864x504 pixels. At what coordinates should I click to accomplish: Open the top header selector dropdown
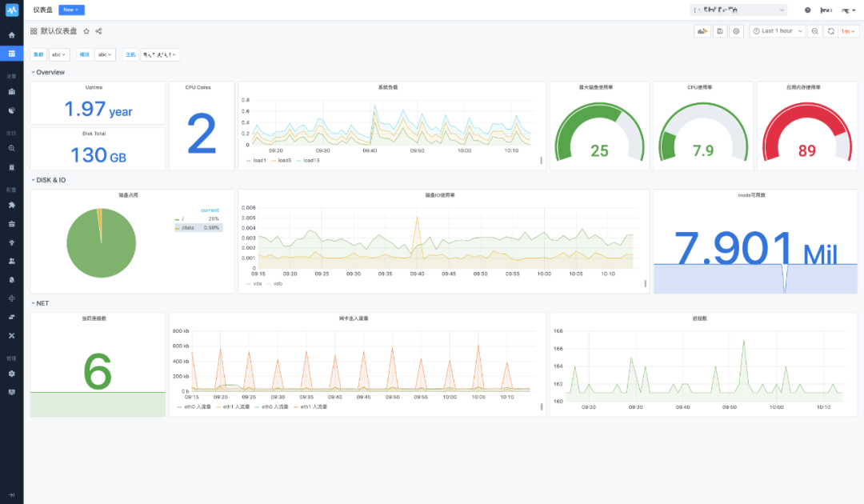coord(738,10)
